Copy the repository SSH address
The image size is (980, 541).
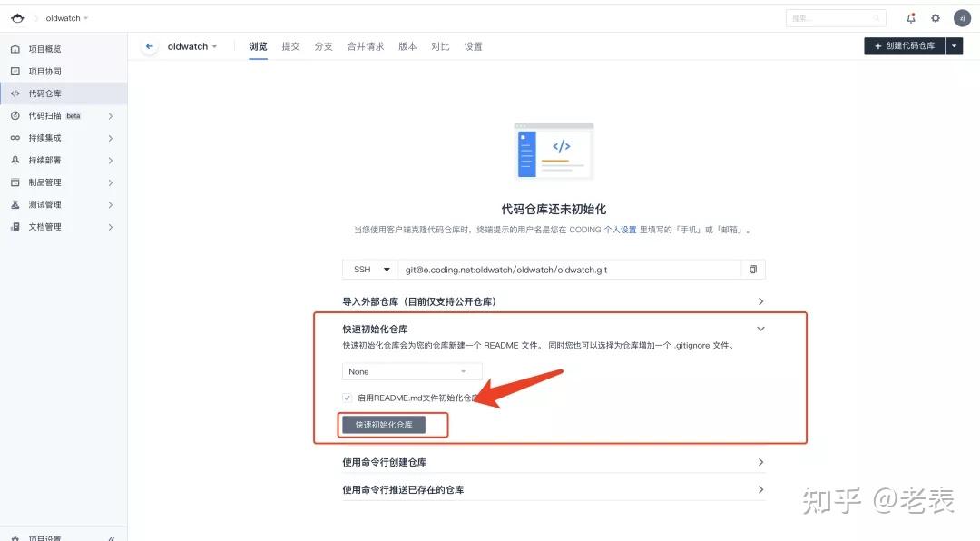pyautogui.click(x=752, y=269)
